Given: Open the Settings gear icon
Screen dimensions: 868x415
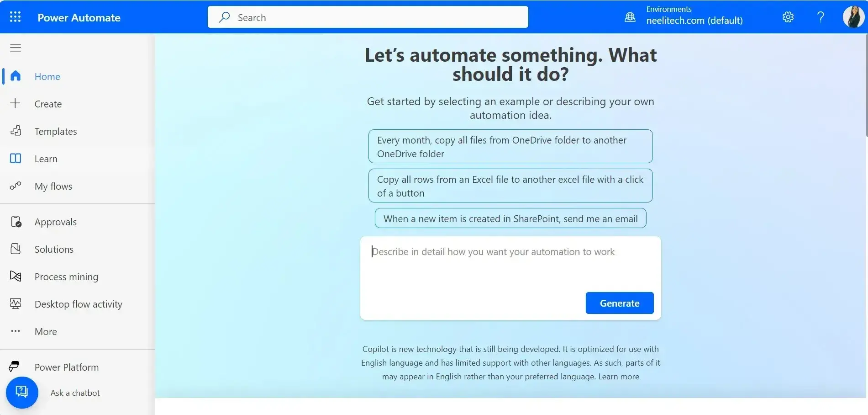Looking at the screenshot, I should (x=788, y=17).
